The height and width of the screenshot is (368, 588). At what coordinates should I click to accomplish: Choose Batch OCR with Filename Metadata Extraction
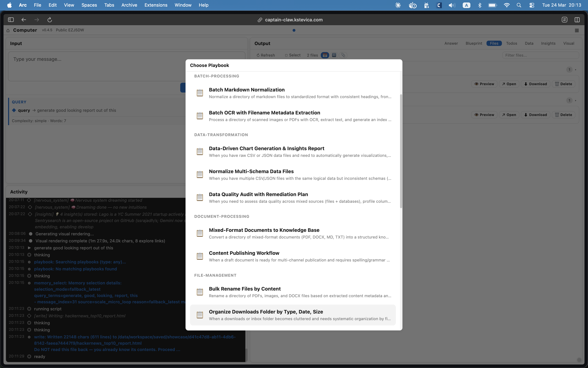(x=293, y=116)
